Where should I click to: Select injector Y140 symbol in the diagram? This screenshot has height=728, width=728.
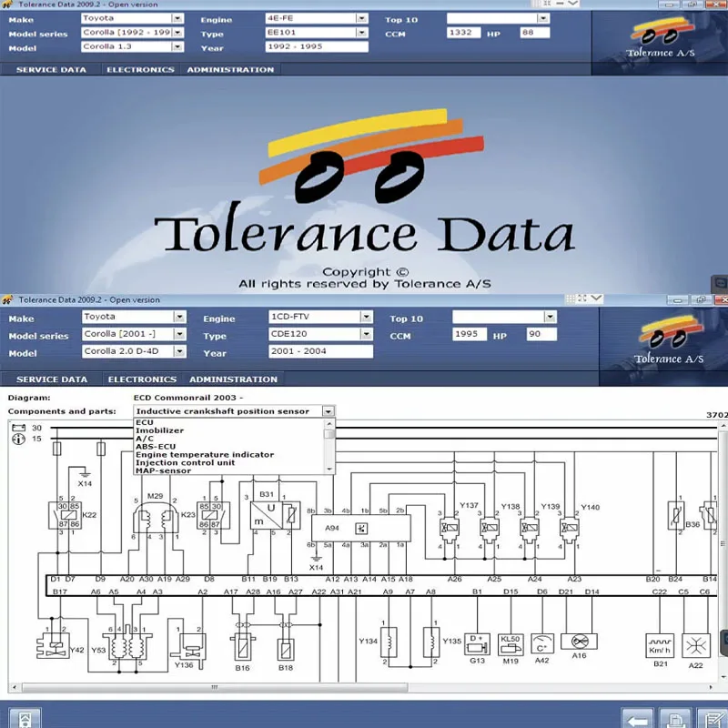click(570, 529)
